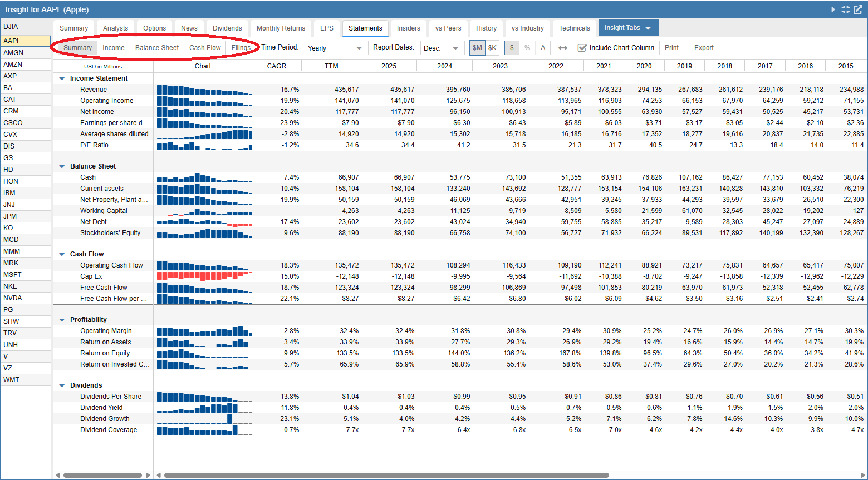Image resolution: width=868 pixels, height=480 pixels.
Task: Open the Monthly Returns tab
Action: coord(281,28)
